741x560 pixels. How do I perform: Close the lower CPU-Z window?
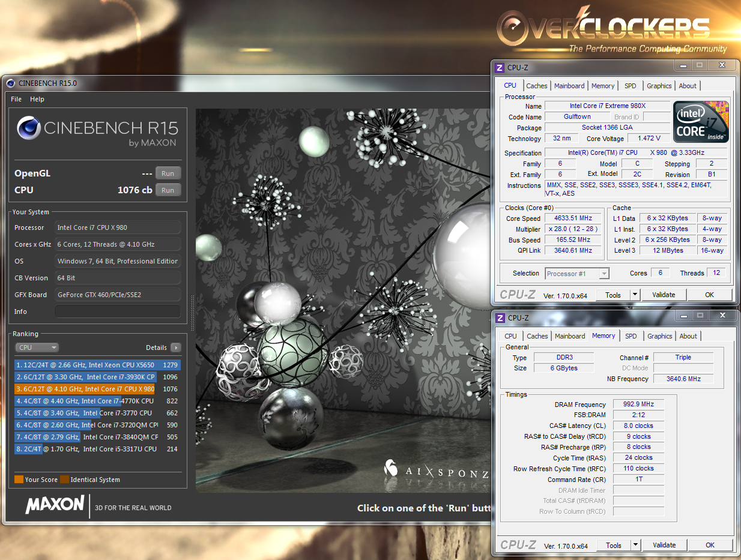point(722,315)
